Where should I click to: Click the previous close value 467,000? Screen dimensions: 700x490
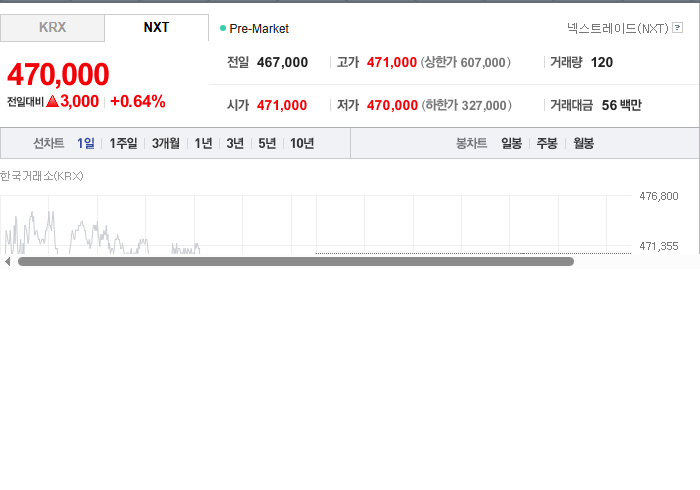(282, 62)
